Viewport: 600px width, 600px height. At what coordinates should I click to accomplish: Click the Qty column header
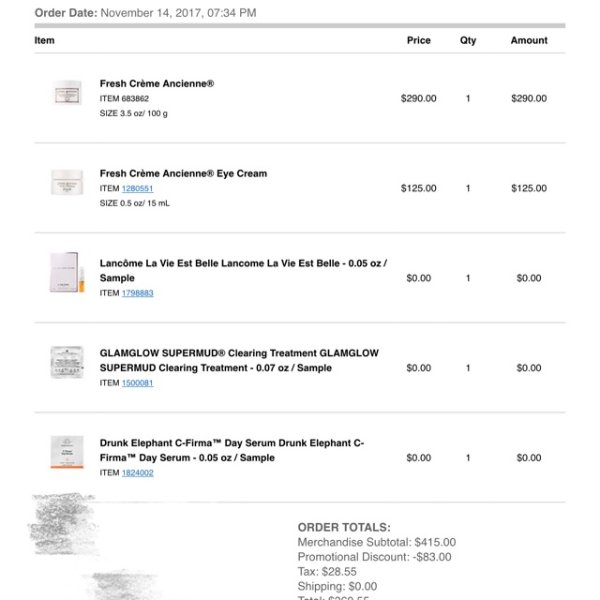[468, 41]
